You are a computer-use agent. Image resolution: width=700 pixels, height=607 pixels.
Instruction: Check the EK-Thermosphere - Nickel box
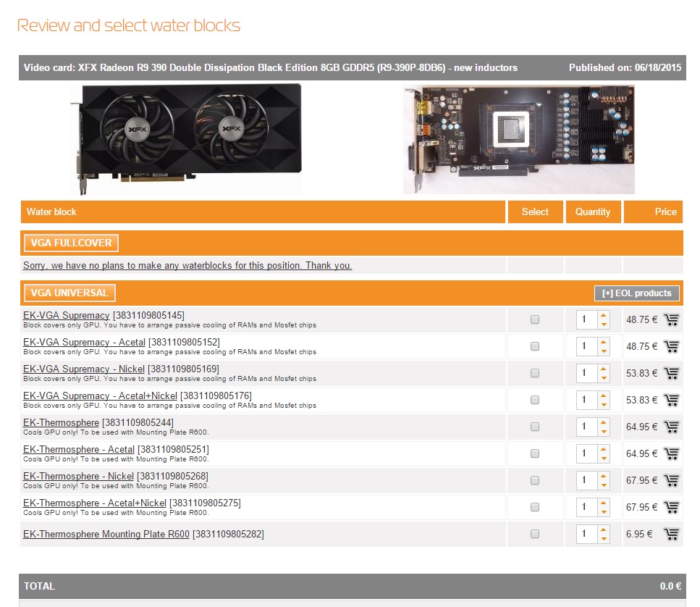coord(535,480)
